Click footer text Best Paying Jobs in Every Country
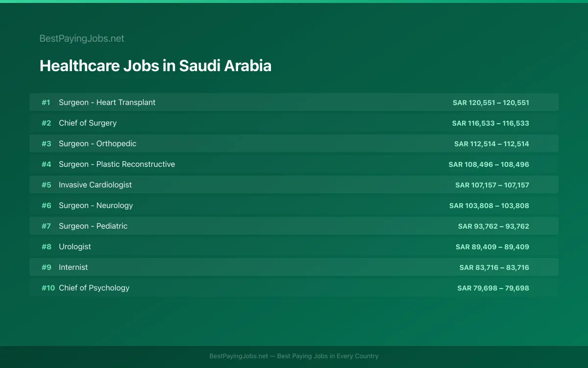The image size is (588, 368). click(x=328, y=356)
